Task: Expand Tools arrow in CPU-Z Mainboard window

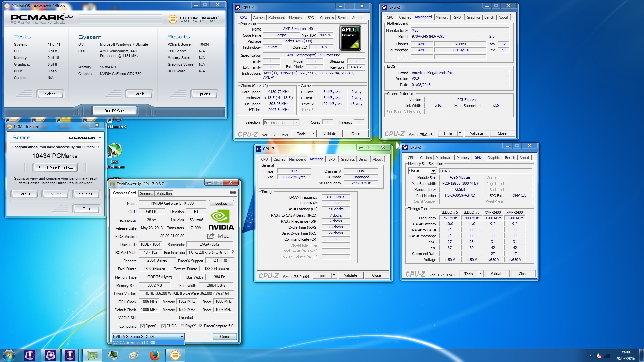Action: 460,133
